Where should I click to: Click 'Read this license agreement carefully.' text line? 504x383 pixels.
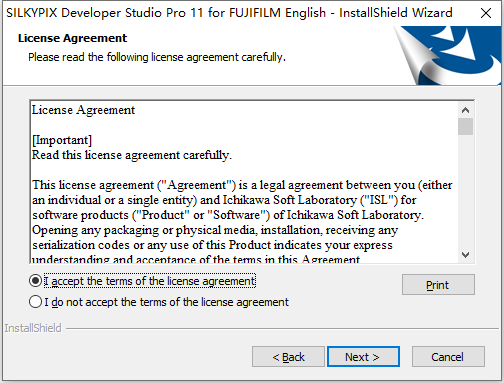tap(132, 155)
